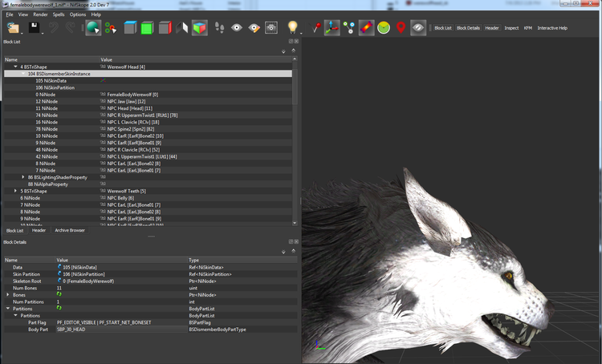Close the Block Details panel
602x364 pixels.
tap(296, 241)
